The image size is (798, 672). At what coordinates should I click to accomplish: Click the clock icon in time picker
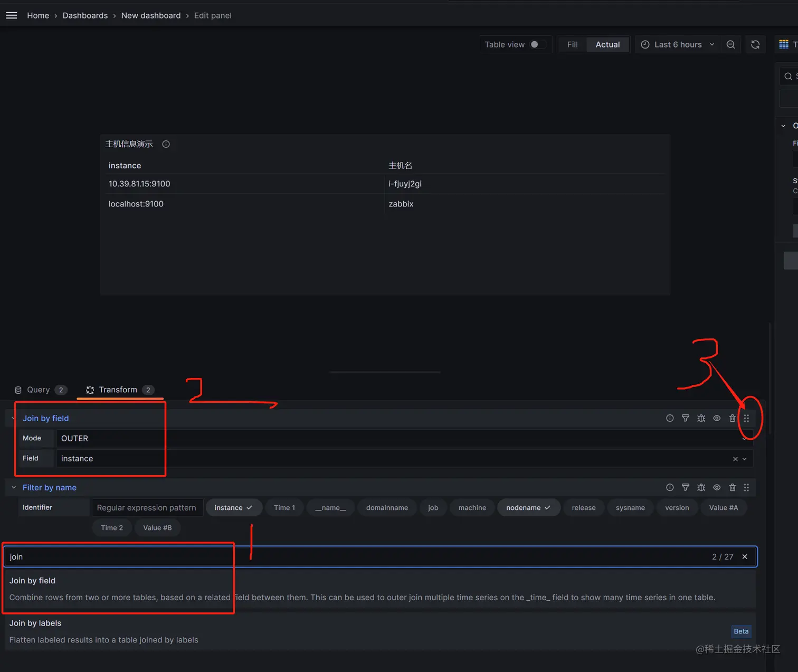click(645, 44)
